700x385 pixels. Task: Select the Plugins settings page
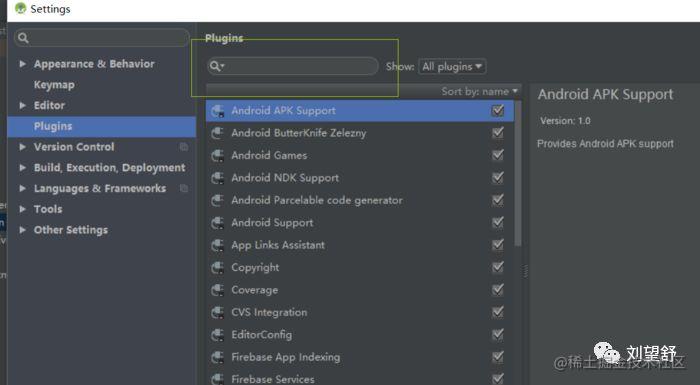pos(101,126)
